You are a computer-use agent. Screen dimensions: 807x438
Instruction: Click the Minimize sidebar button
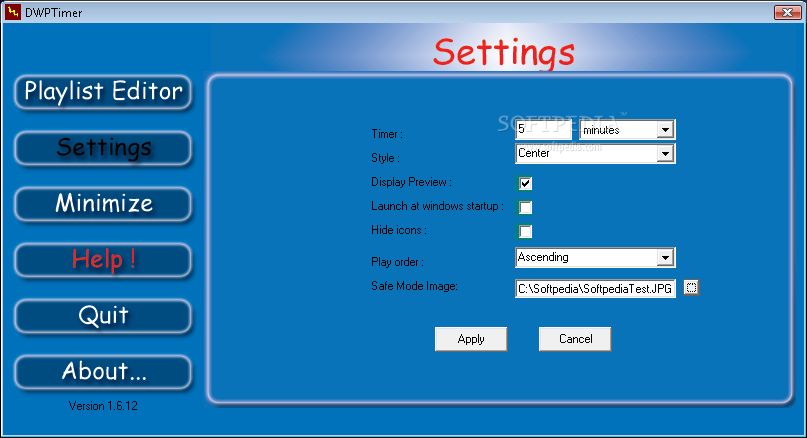pos(103,204)
